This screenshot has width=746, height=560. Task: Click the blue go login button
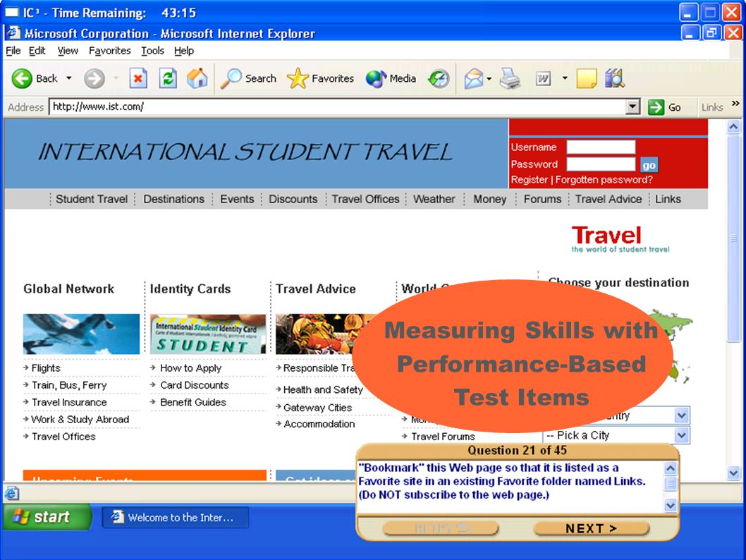[x=649, y=165]
